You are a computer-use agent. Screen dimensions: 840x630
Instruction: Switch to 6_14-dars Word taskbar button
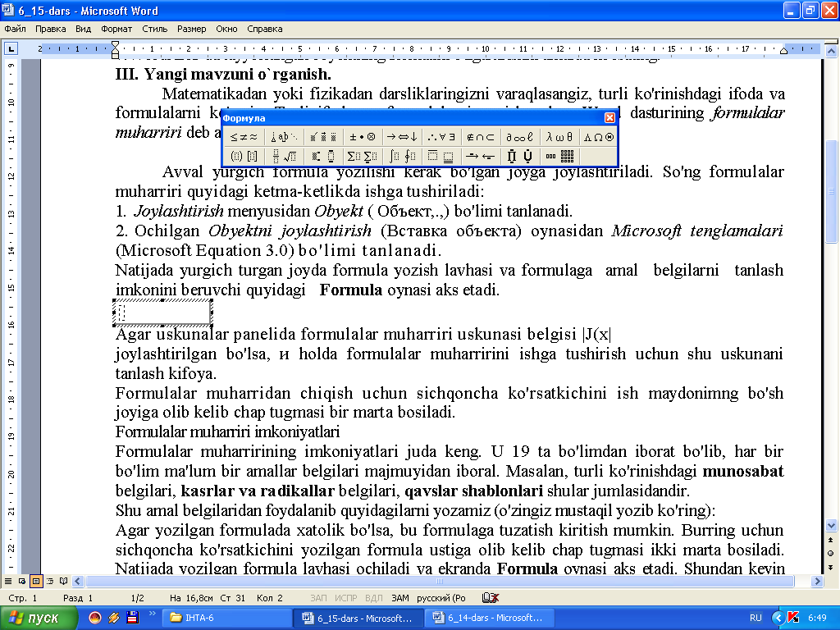(489, 618)
